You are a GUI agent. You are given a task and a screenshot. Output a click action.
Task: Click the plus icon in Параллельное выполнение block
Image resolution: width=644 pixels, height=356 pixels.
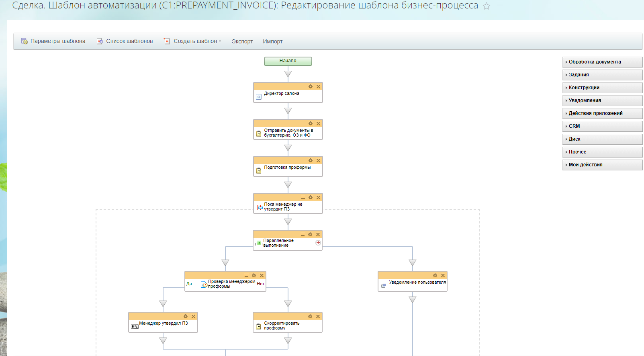pos(318,243)
